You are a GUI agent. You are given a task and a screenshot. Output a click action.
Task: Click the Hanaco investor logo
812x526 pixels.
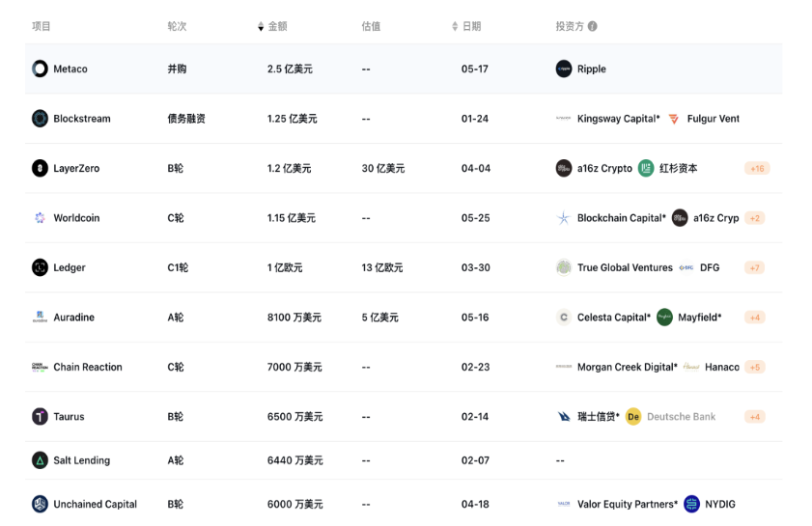click(x=691, y=367)
